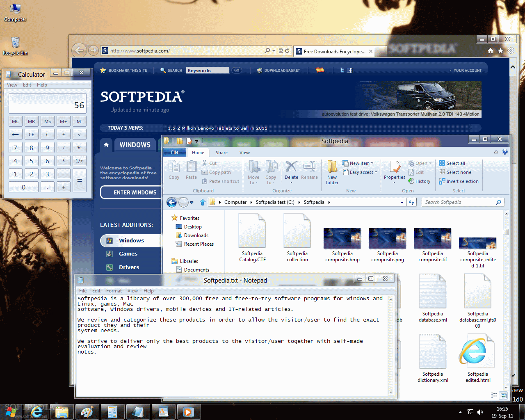Switch Explorer to the large thumbnails view toggle
Viewport: 525px width, 420px height.
tap(504, 395)
